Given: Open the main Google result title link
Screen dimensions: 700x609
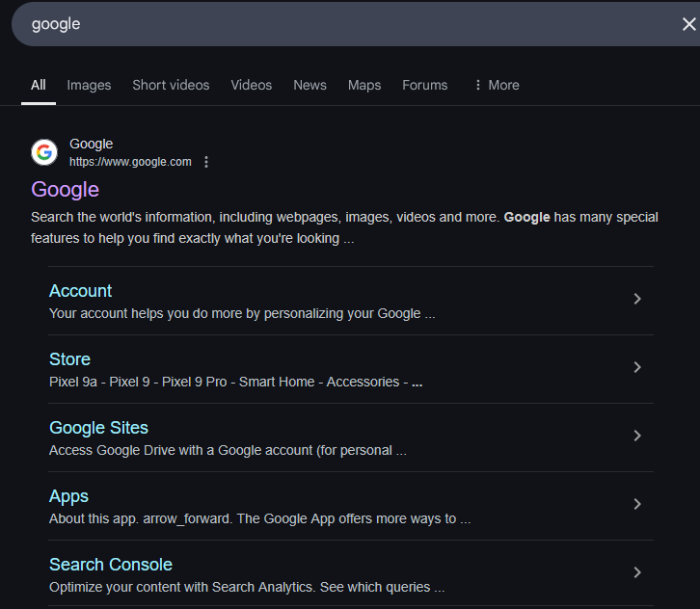Looking at the screenshot, I should click(65, 190).
